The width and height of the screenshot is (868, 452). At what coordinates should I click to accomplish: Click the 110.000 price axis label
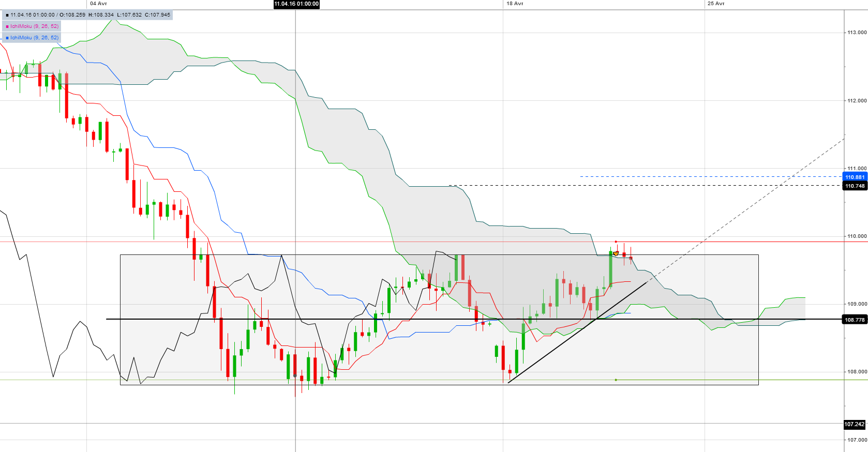857,236
